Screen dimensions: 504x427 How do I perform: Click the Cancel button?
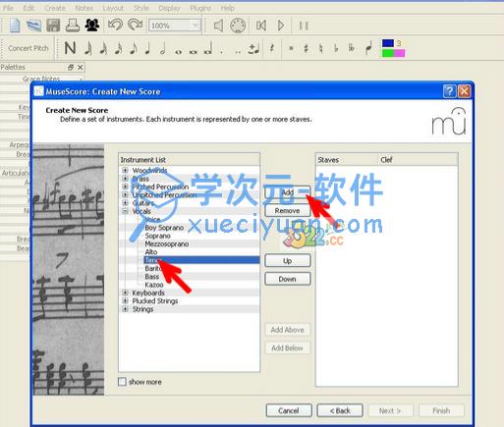click(289, 410)
